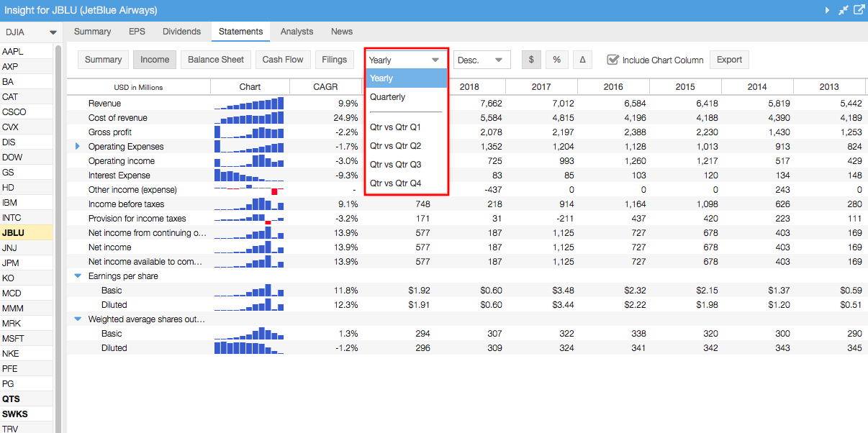Click the Gross profit sparkline chart
Viewport: 868px width, 433px height.
[249, 132]
